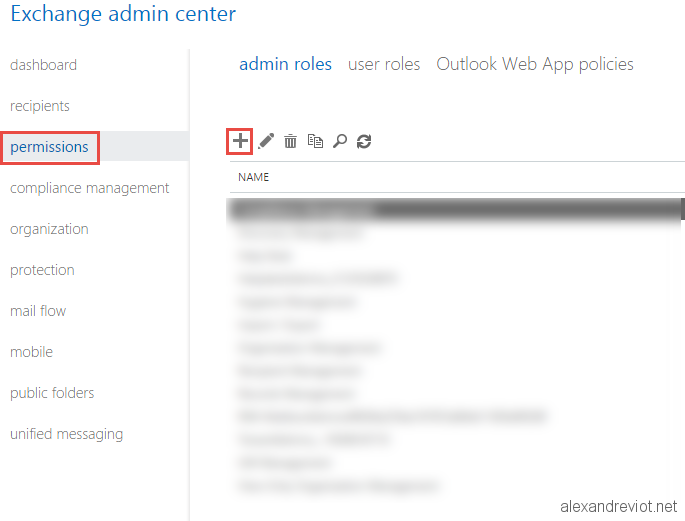This screenshot has width=685, height=521.
Task: Delete selected role with trash icon
Action: 290,141
